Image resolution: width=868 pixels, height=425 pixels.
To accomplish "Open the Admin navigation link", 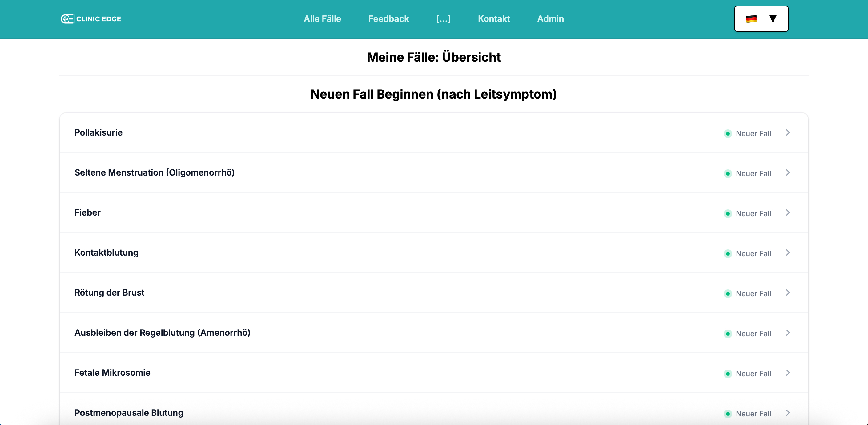I will [550, 19].
